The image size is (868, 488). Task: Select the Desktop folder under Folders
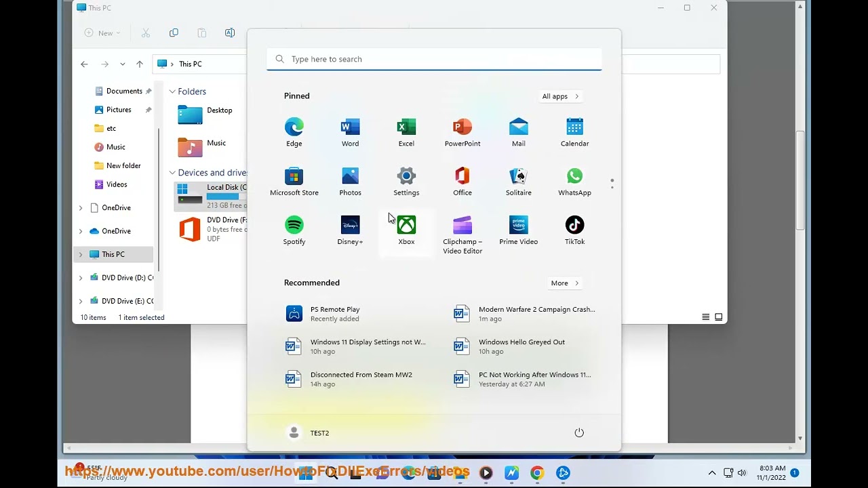click(x=205, y=114)
